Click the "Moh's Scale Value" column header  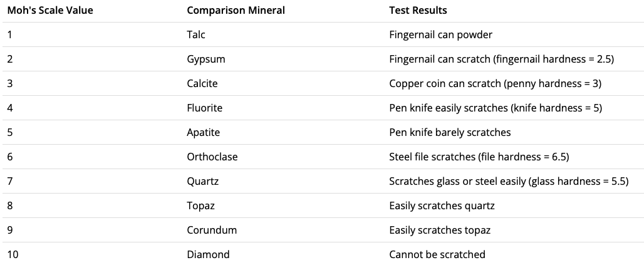point(50,11)
